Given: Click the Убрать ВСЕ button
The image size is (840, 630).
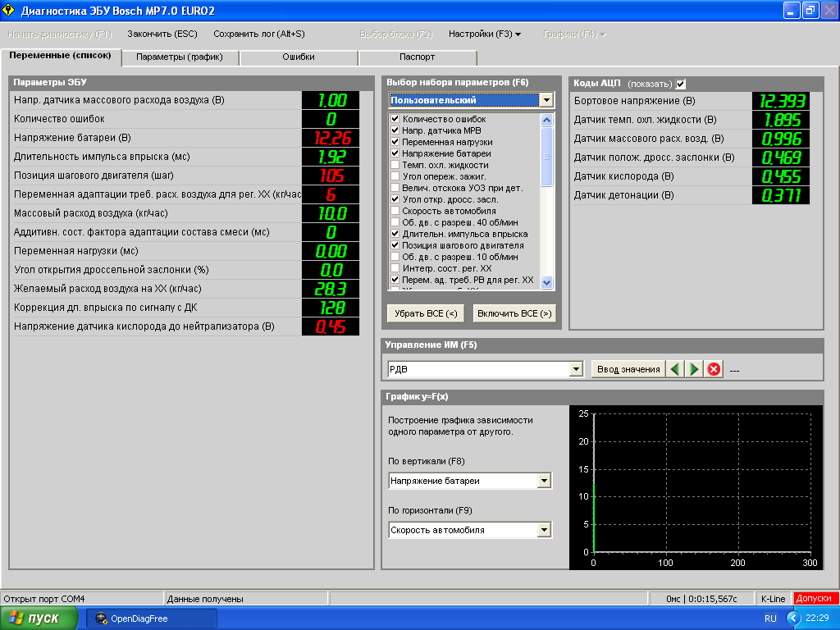Looking at the screenshot, I should [426, 313].
